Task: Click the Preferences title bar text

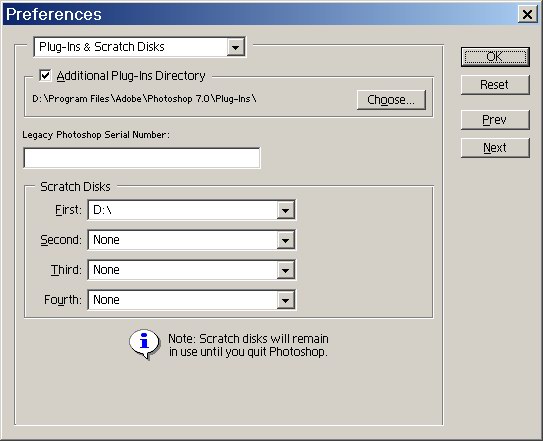Action: click(54, 15)
